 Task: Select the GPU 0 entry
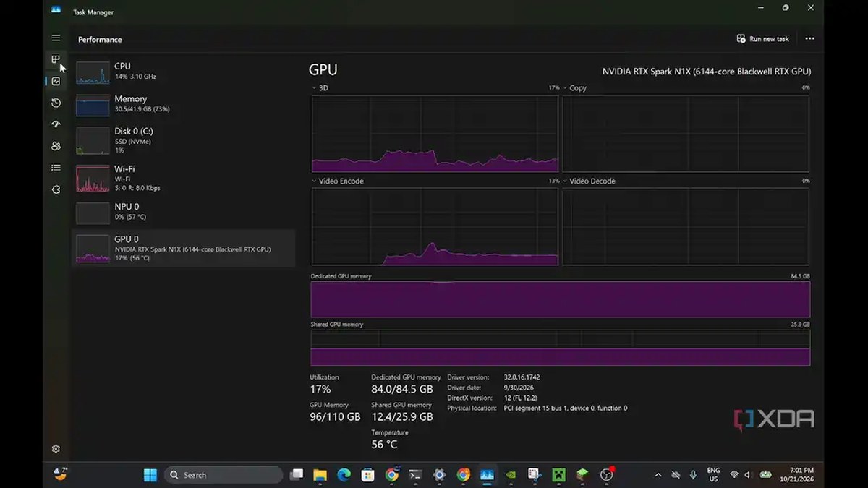(183, 248)
